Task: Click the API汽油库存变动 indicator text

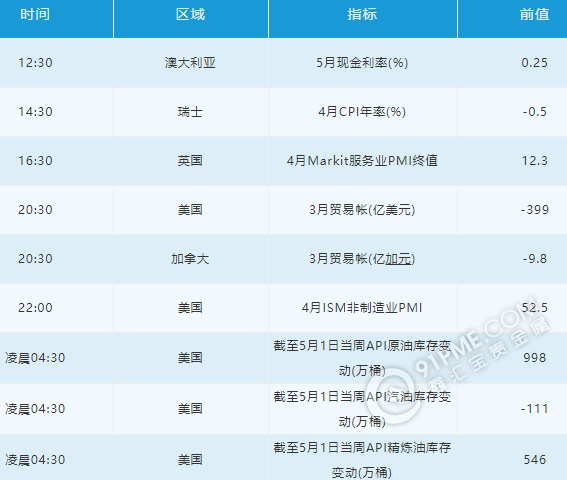Action: 362,409
